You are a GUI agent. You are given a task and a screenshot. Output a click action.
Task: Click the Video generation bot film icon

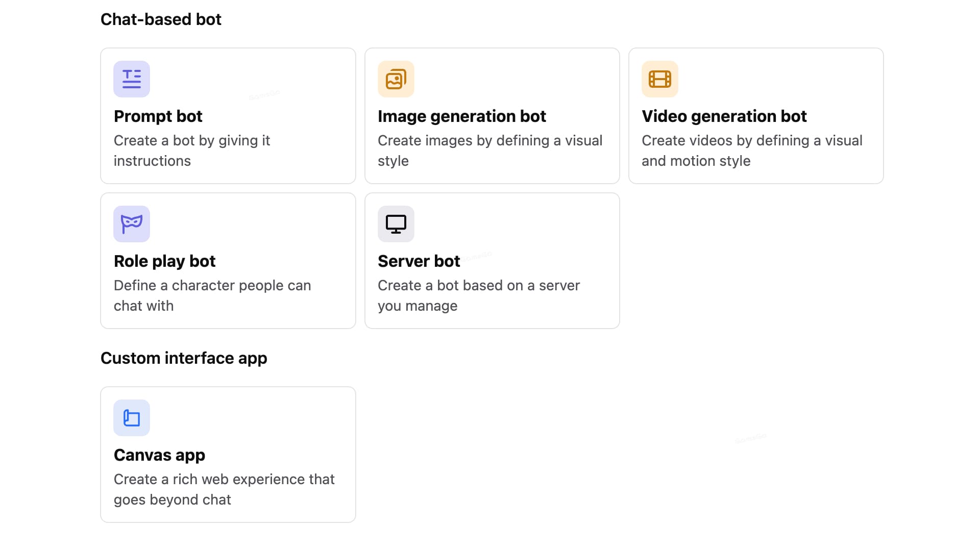point(659,79)
